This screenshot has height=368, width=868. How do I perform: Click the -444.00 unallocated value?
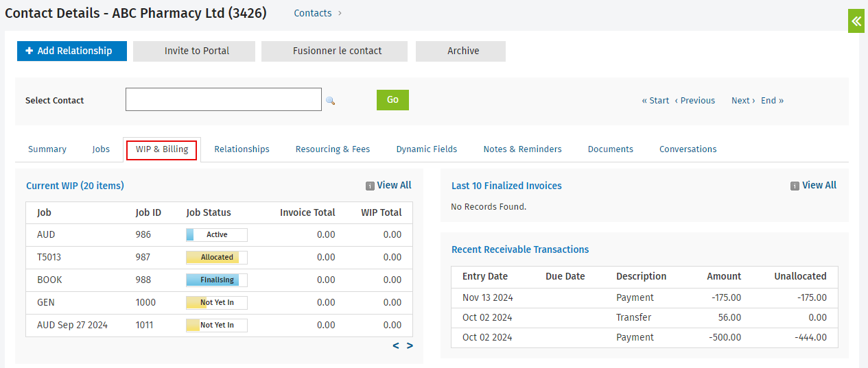click(x=810, y=337)
